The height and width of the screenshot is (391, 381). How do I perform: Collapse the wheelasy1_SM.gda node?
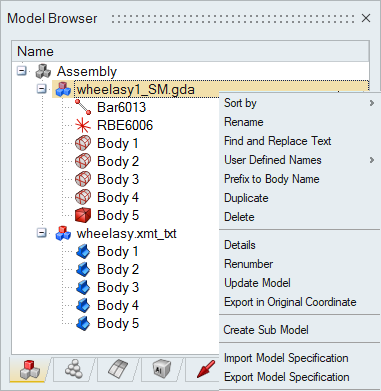click(42, 89)
